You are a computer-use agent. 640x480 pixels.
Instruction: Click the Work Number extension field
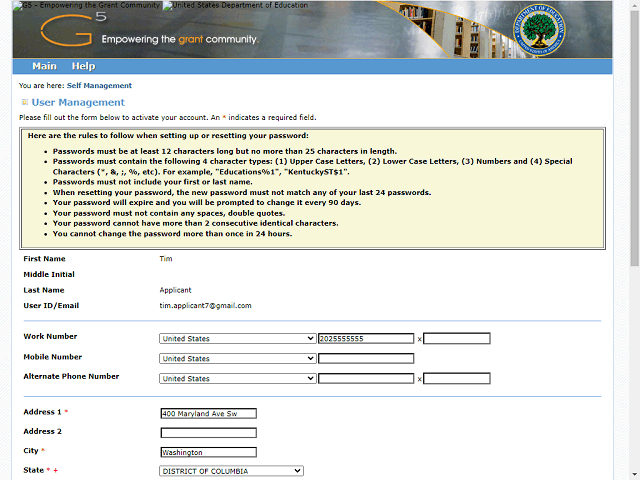click(x=457, y=339)
